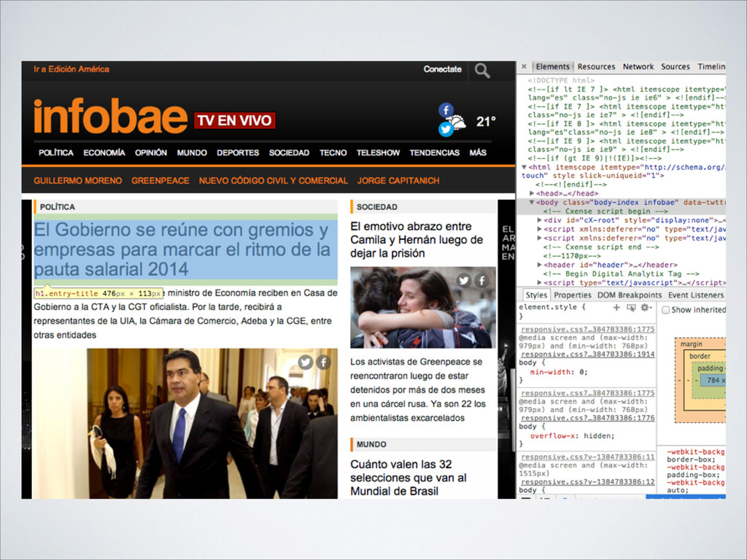Open the GREENPEACE topic link
This screenshot has width=747, height=560.
pos(160,181)
